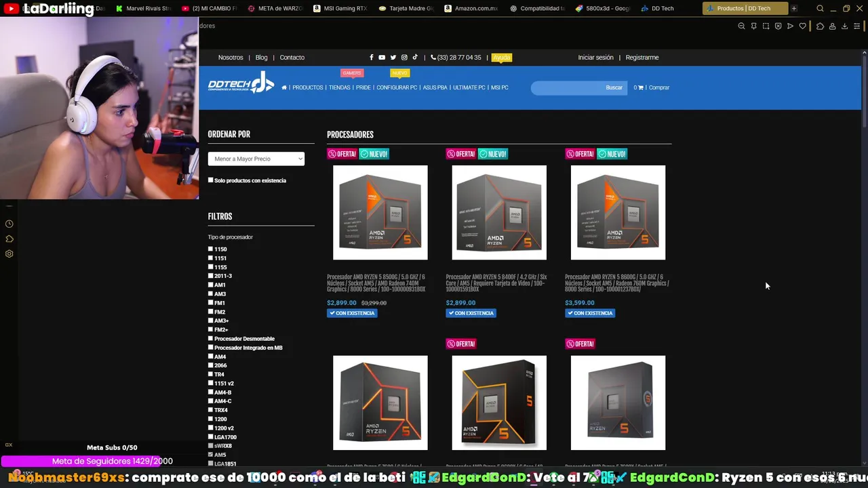
Task: Open the MSI PC menu item
Action: tap(500, 87)
